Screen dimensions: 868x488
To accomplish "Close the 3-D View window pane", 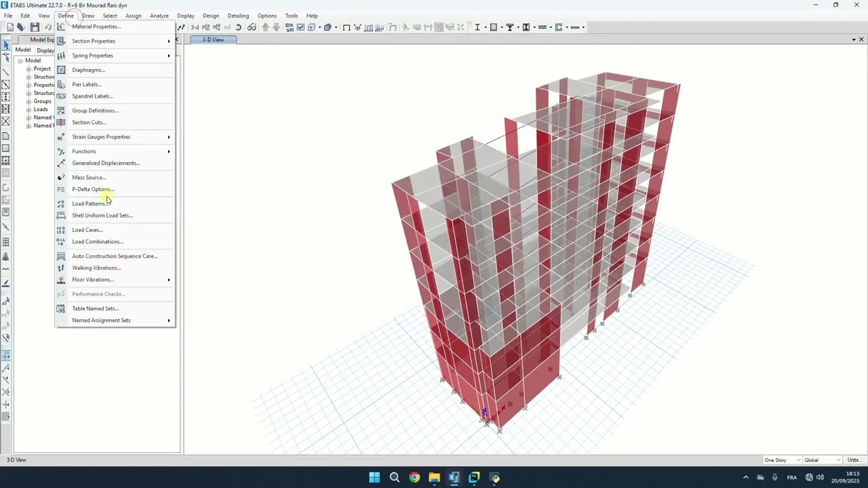I will pyautogui.click(x=862, y=39).
